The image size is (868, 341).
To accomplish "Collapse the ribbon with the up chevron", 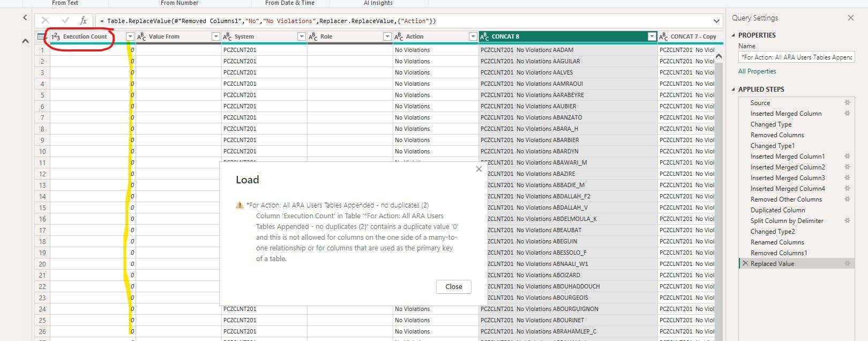I will point(25,41).
